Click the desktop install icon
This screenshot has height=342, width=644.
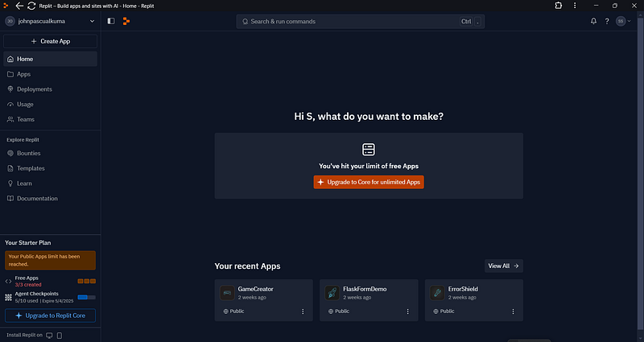point(49,336)
